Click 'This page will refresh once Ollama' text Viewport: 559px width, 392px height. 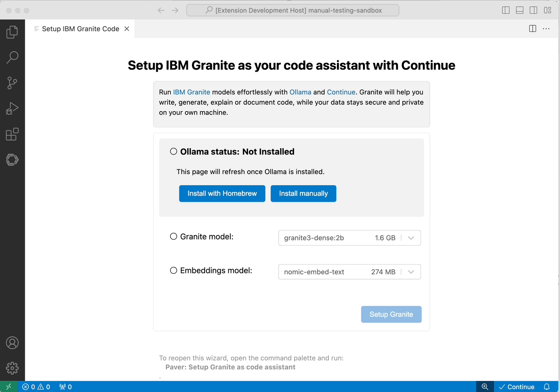[250, 171]
